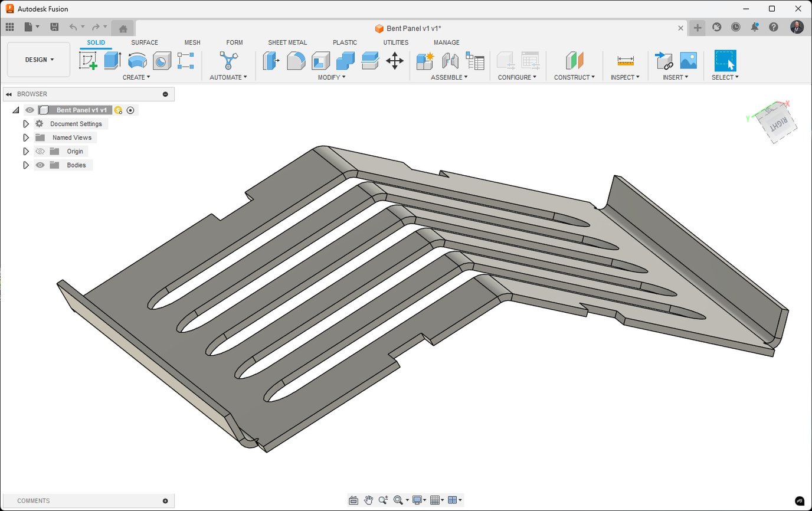The height and width of the screenshot is (511, 812).
Task: Select the Create Sketch tool
Action: coord(90,60)
